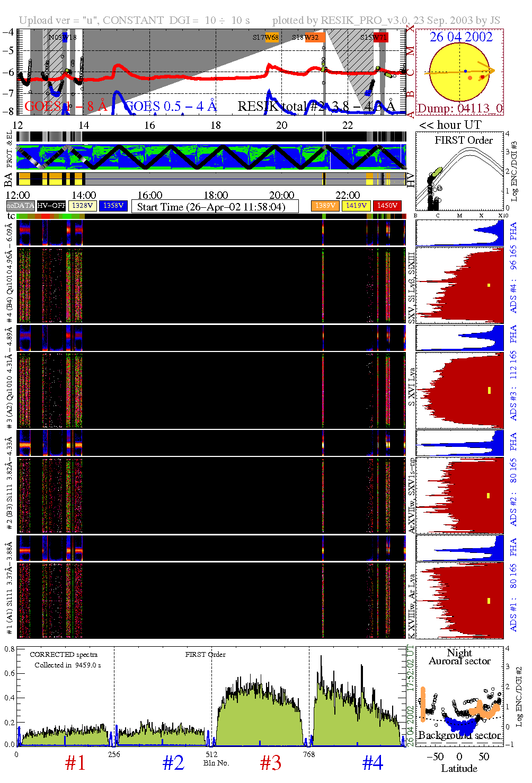Select the S18W32 orange flare marker

coord(311,37)
